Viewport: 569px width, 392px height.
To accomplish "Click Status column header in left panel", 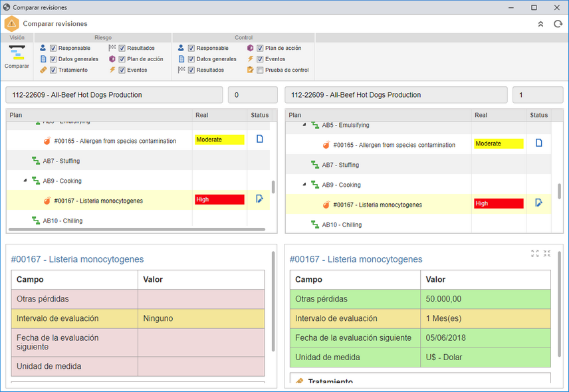I will tap(259, 115).
